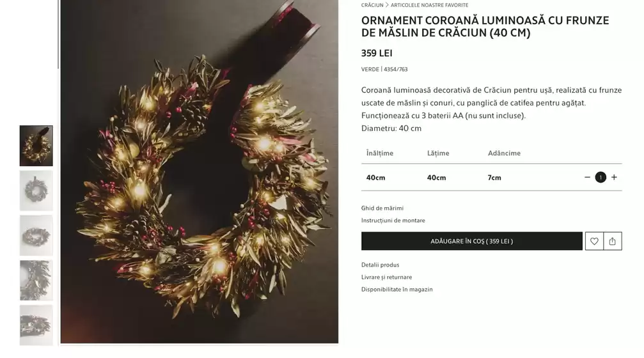This screenshot has height=358, width=644.
Task: Expand Disponibilitate în magazin
Action: click(397, 290)
